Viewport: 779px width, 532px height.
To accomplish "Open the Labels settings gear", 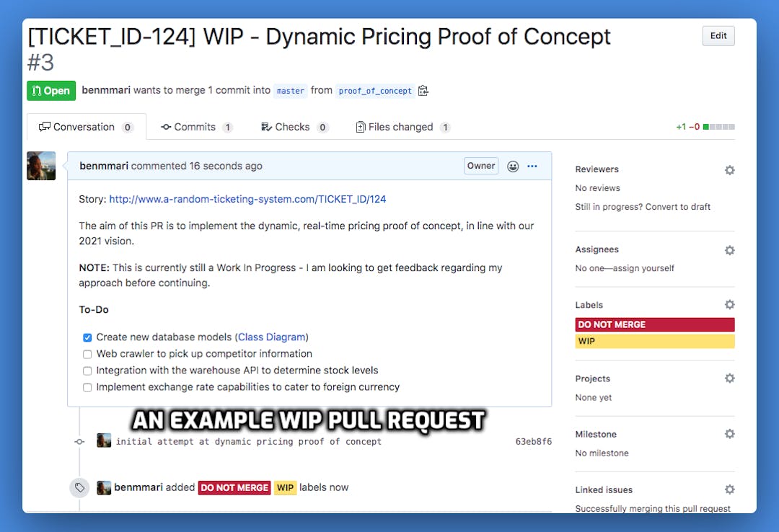I will [729, 304].
